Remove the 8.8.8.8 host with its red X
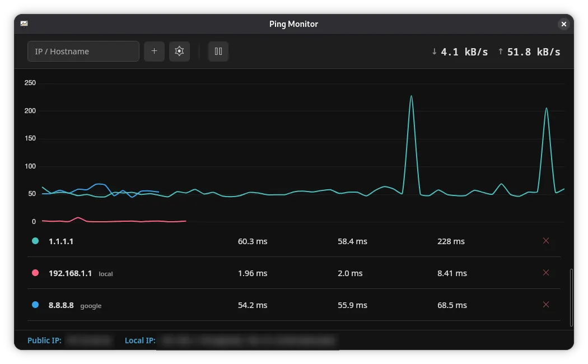Screen dimensions: 588x364 pos(546,305)
